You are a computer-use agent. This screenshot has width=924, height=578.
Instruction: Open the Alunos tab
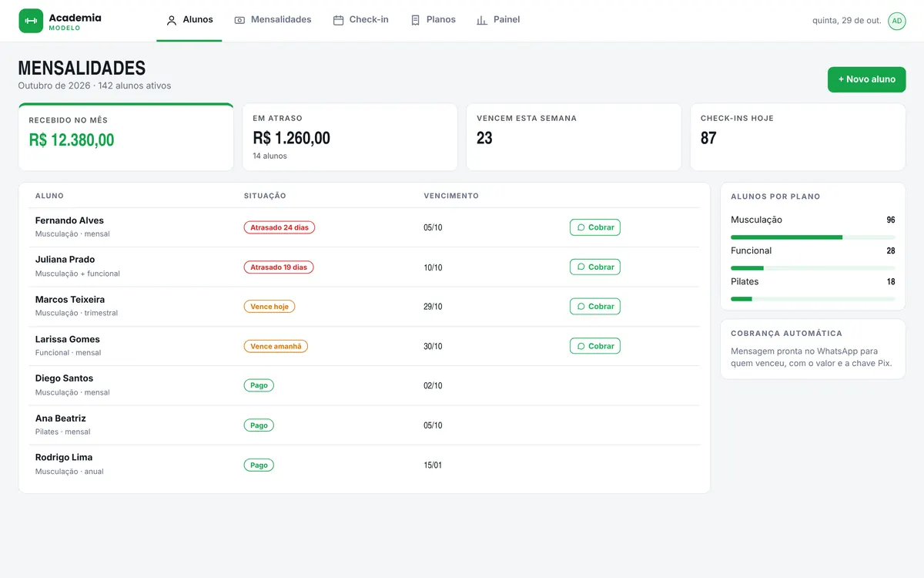(189, 20)
